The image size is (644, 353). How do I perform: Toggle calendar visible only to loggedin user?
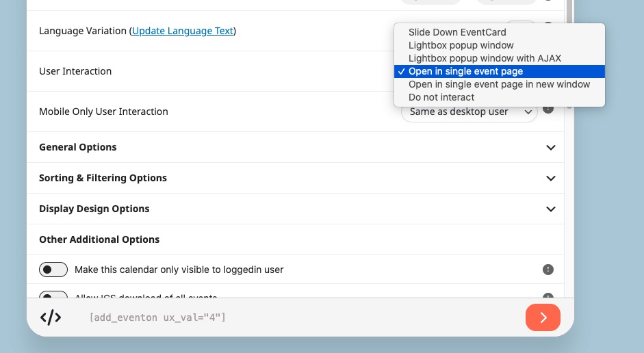pyautogui.click(x=53, y=270)
